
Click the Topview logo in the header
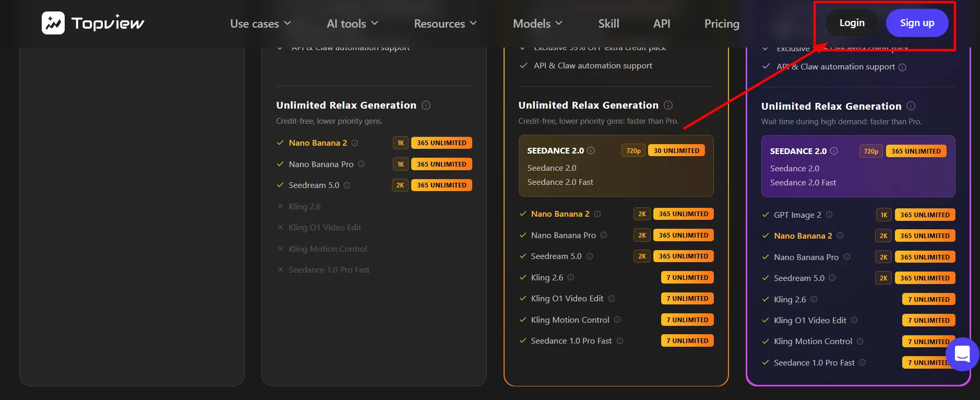[93, 23]
